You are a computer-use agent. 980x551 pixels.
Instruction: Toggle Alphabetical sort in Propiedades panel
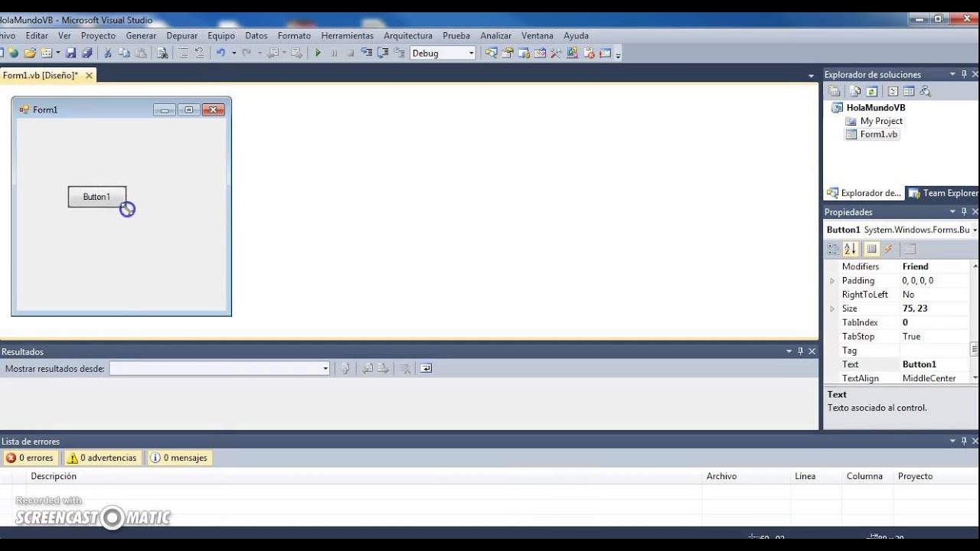coord(850,249)
